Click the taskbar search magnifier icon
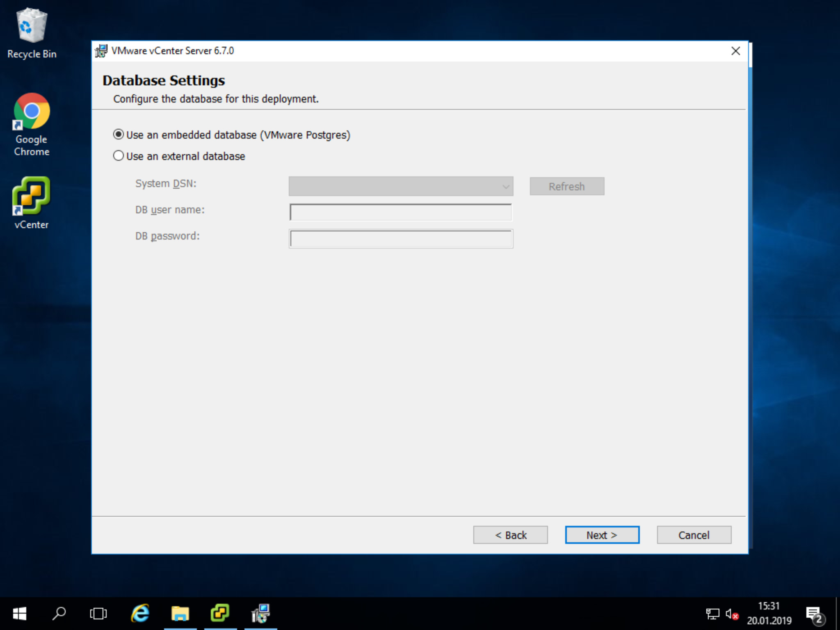This screenshot has width=840, height=630. (59, 614)
